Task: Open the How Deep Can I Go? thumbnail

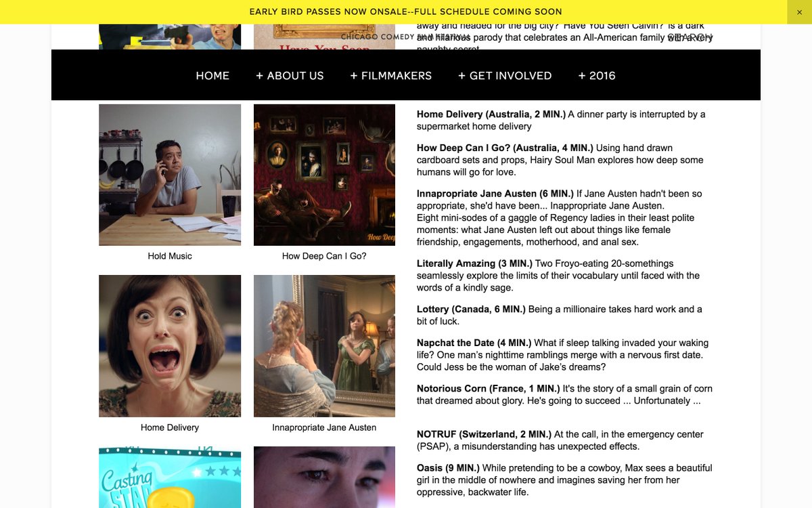Action: (324, 175)
